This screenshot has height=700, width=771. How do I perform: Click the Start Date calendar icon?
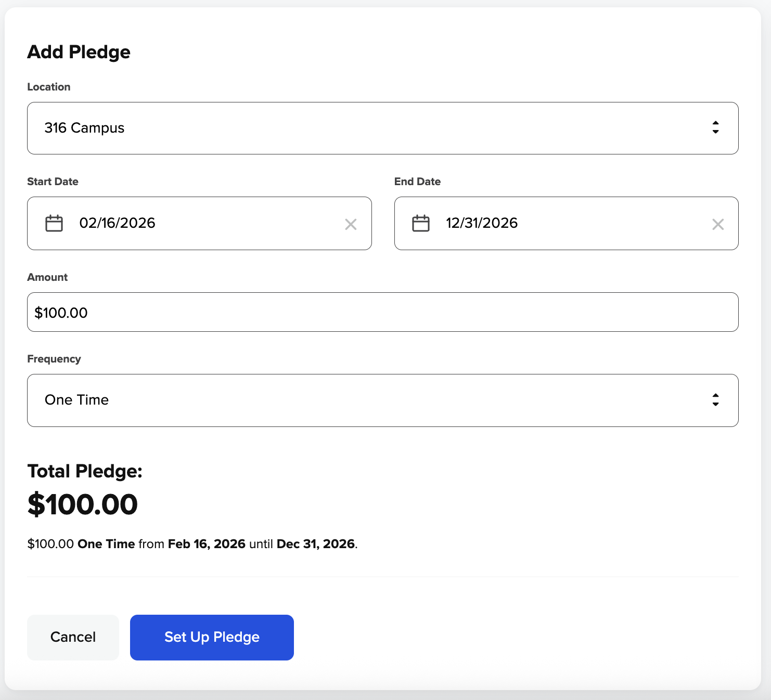(x=54, y=224)
